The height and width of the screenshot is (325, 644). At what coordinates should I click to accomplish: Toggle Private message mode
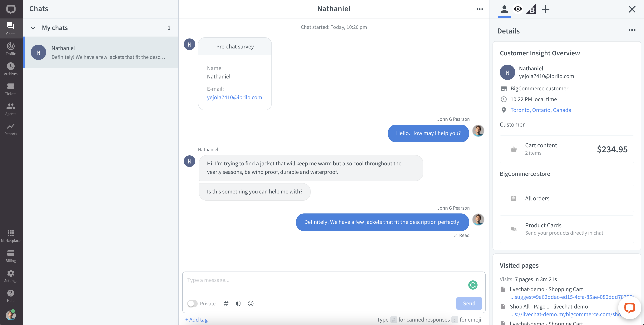tap(192, 303)
